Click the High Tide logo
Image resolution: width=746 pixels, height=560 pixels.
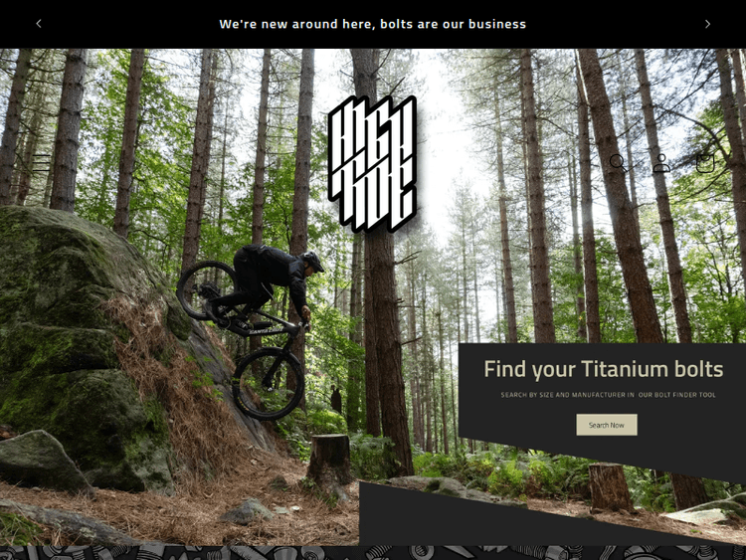tap(373, 164)
